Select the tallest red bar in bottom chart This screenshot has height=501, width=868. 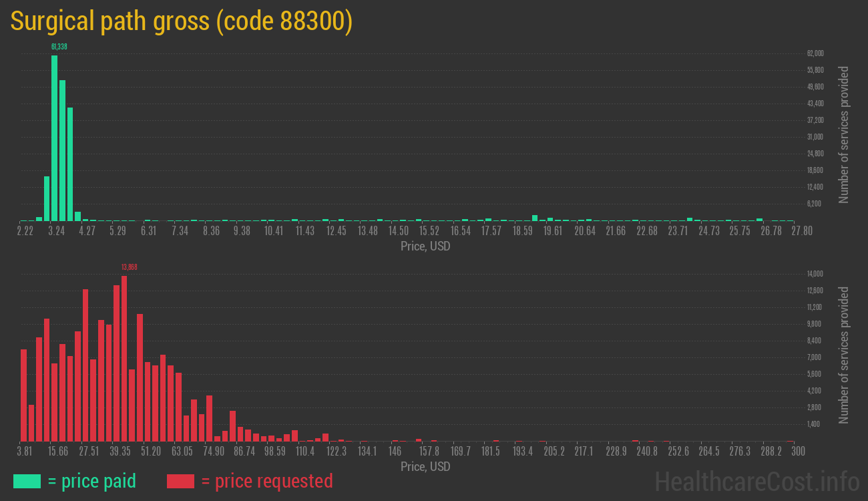124,358
